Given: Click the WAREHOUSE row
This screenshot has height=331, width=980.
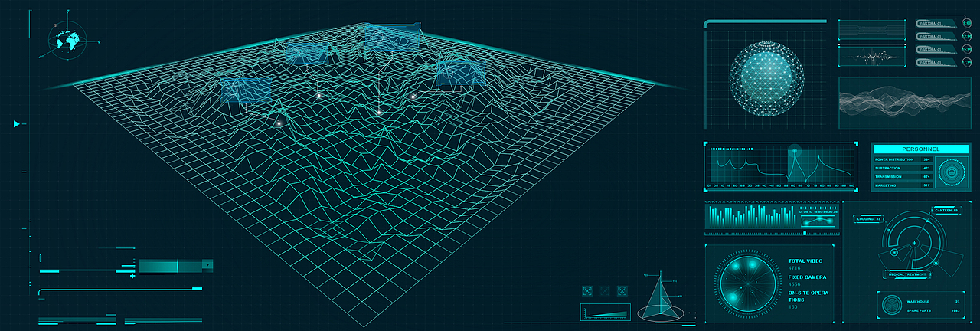Looking at the screenshot, I should 934,302.
